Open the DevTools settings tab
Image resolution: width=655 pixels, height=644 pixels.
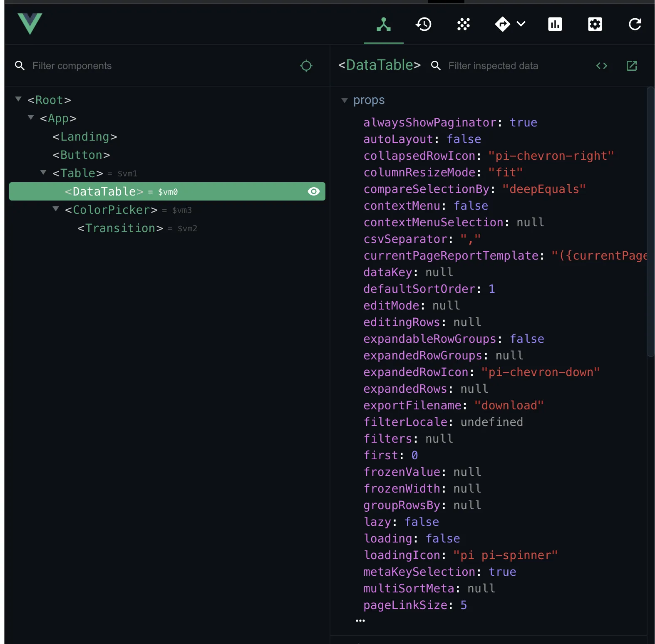(595, 25)
